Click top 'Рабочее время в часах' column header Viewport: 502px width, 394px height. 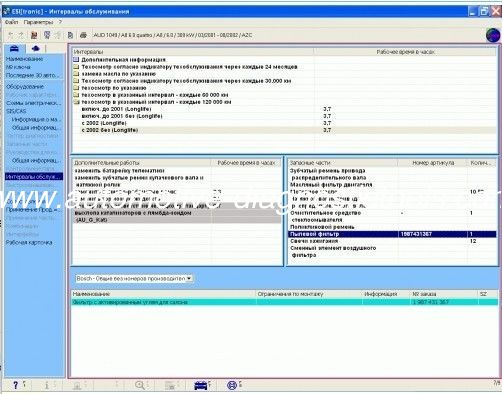(405, 52)
